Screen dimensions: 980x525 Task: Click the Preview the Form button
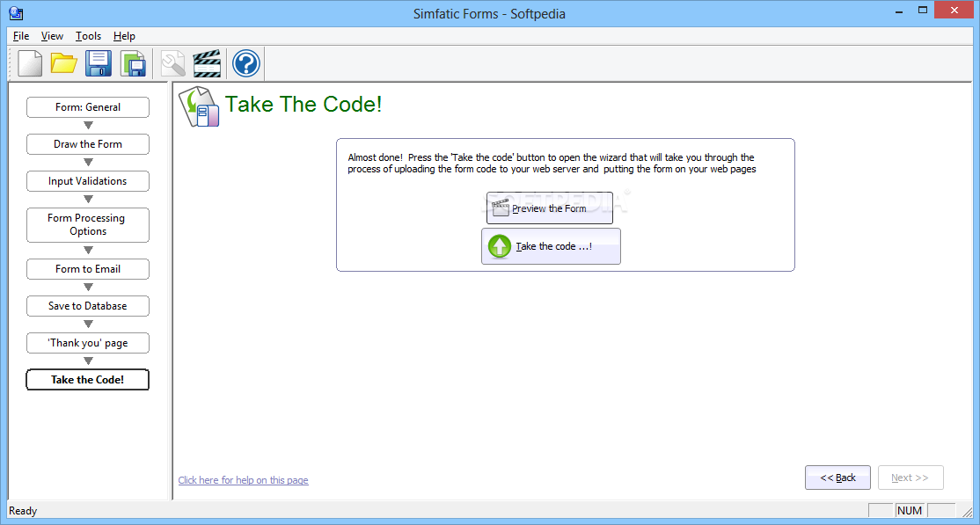point(549,208)
